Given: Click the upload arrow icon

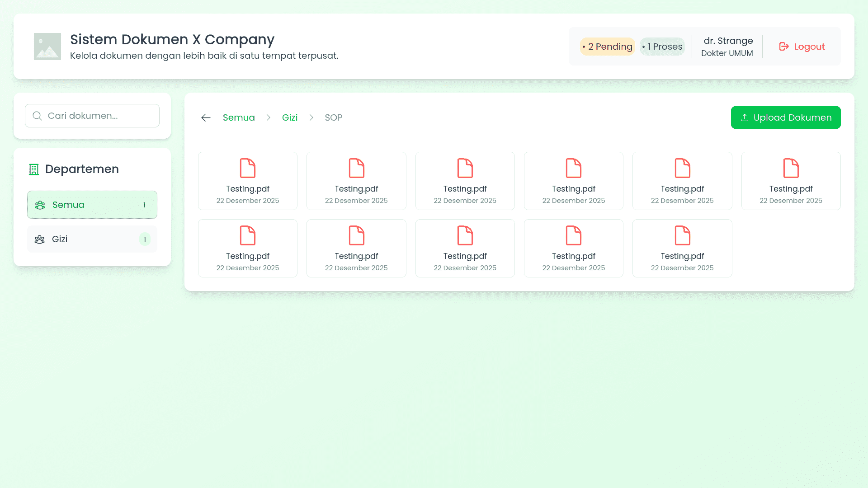Looking at the screenshot, I should [744, 117].
